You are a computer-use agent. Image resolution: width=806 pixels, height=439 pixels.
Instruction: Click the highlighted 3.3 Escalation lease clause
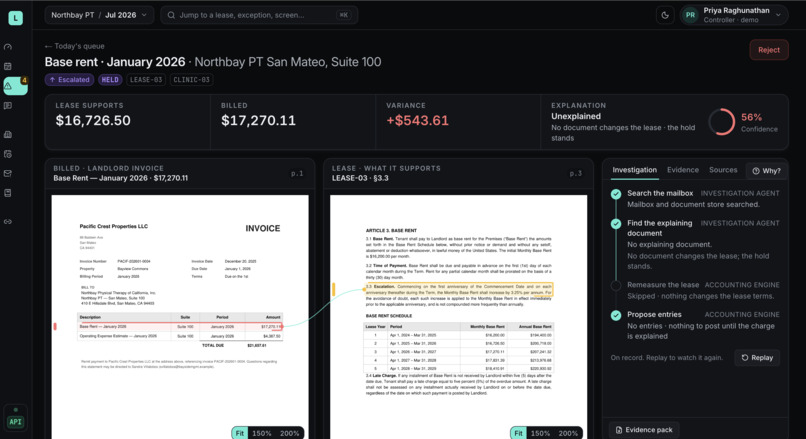(x=459, y=289)
